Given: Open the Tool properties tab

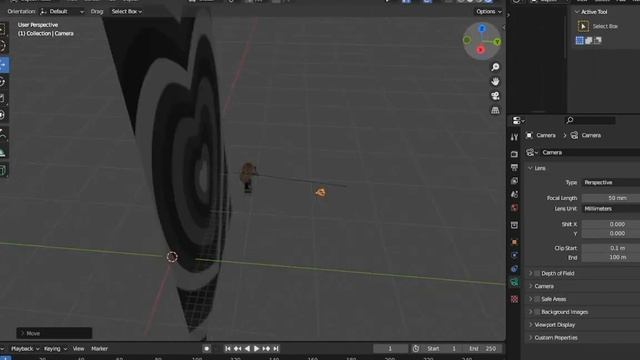Looking at the screenshot, I should (x=514, y=137).
